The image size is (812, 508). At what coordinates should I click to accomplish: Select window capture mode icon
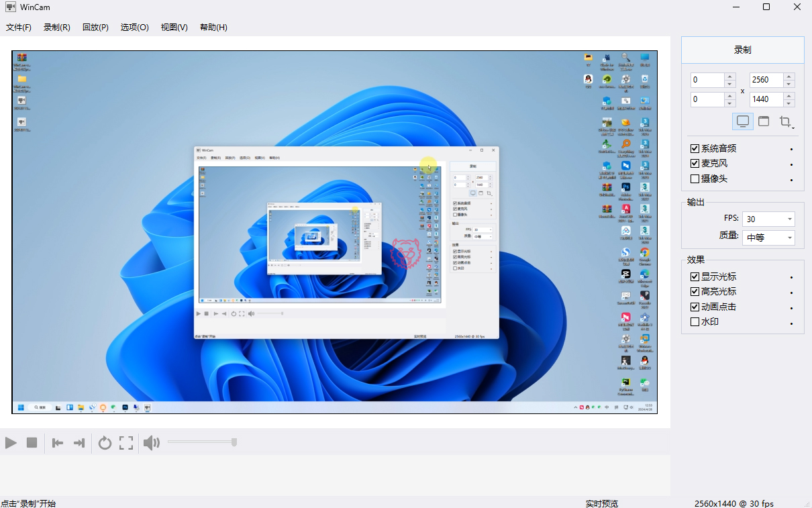764,121
